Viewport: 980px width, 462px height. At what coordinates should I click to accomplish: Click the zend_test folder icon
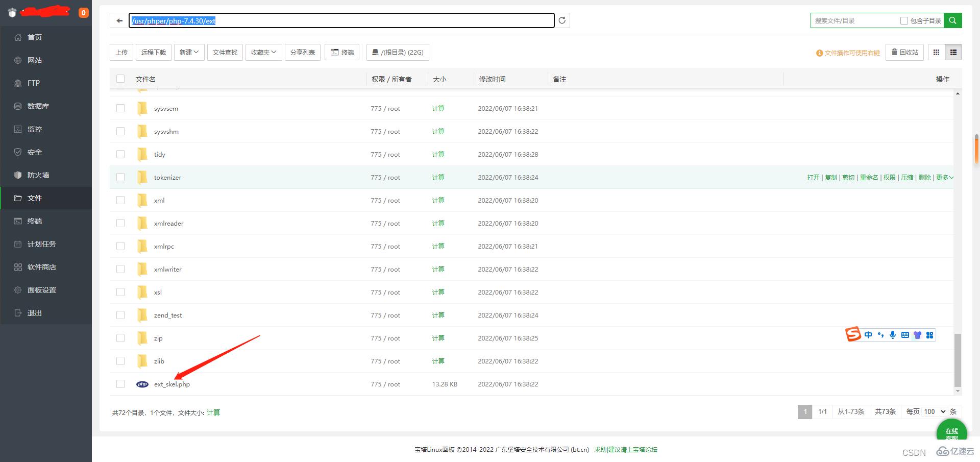pos(142,315)
